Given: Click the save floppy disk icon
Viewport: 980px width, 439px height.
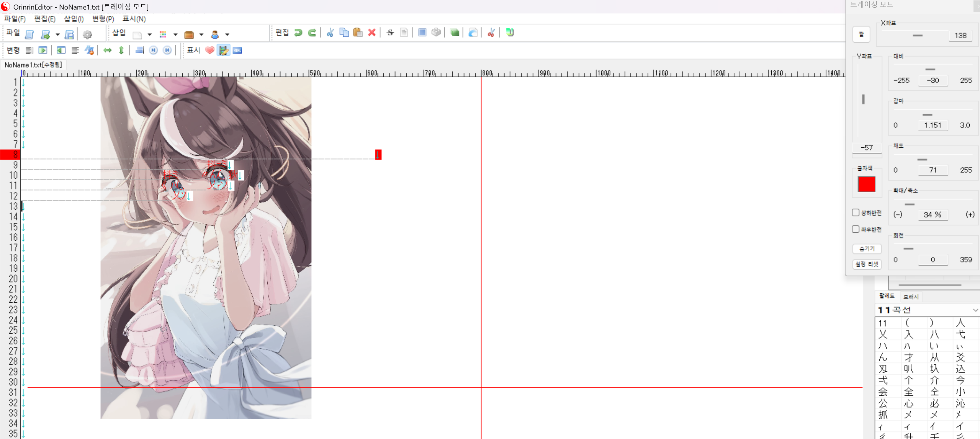Looking at the screenshot, I should (x=69, y=35).
